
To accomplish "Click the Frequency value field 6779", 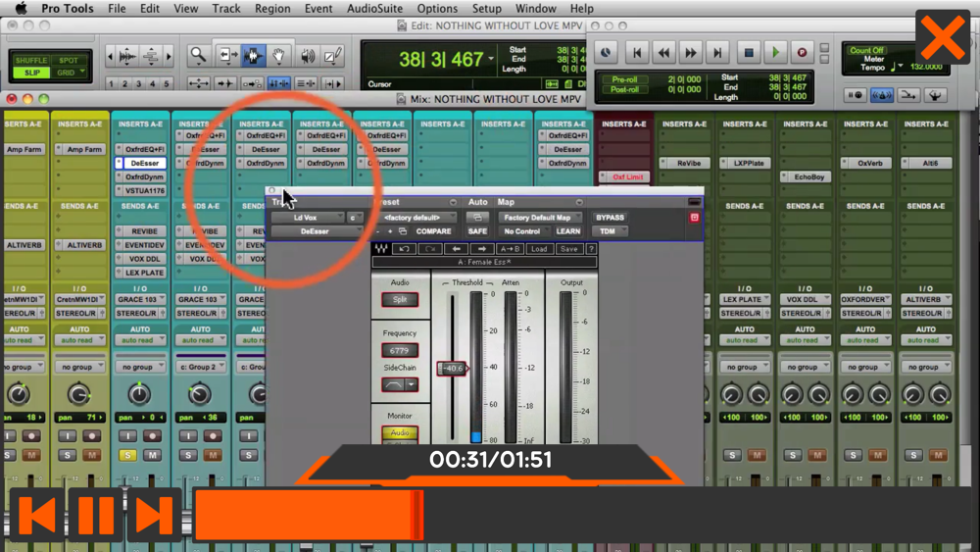I will click(x=400, y=351).
